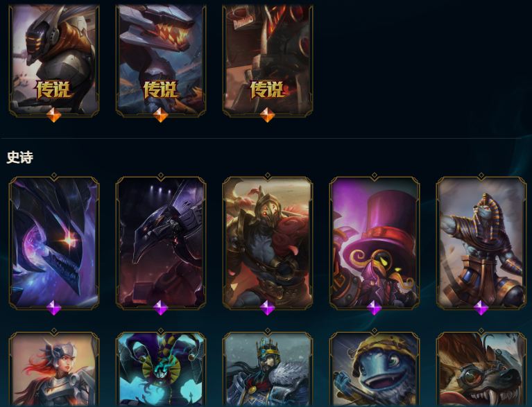Click purple gem below purple top hat skin
The image size is (532, 407).
[x=375, y=308]
